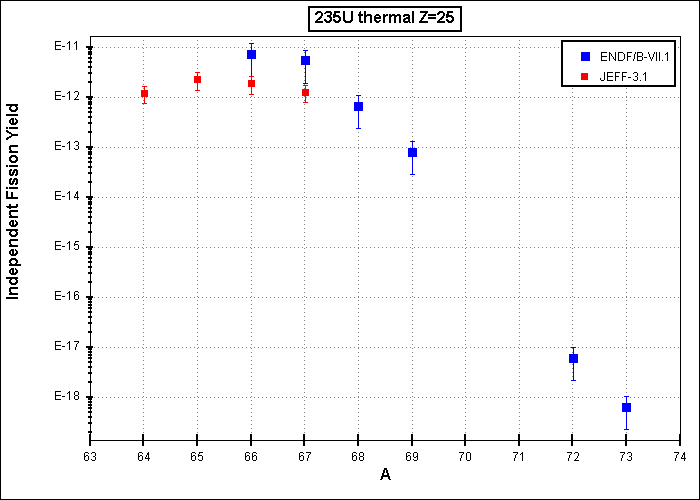Image resolution: width=700 pixels, height=500 pixels.
Task: Click the E-14 y-axis label
Action: click(x=66, y=197)
